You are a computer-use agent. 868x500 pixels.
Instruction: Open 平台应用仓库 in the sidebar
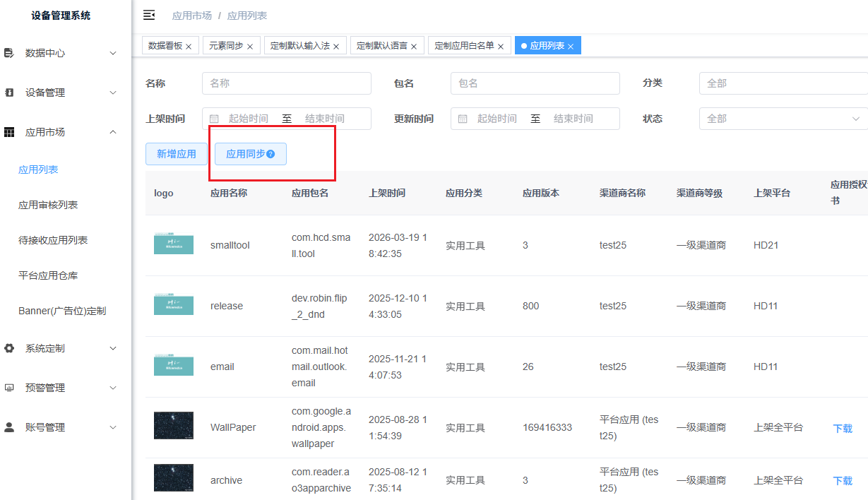click(48, 275)
